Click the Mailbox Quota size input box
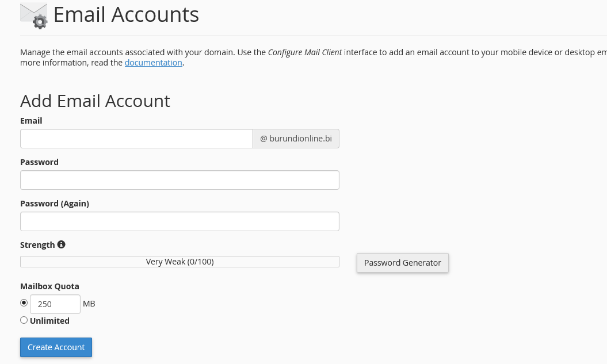 coord(55,304)
